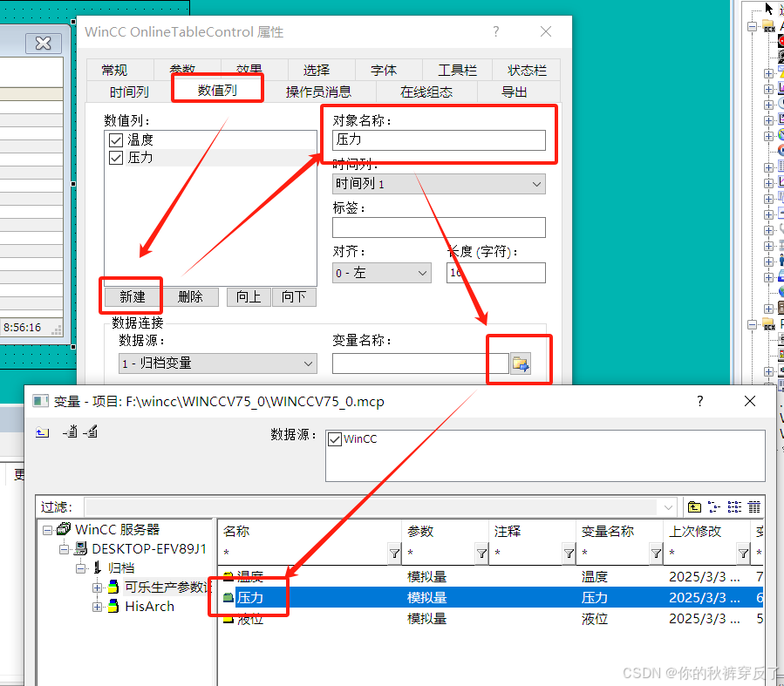Screen dimensions: 784x686
Task: Click help question mark in 变量 dialog
Action: tap(700, 401)
